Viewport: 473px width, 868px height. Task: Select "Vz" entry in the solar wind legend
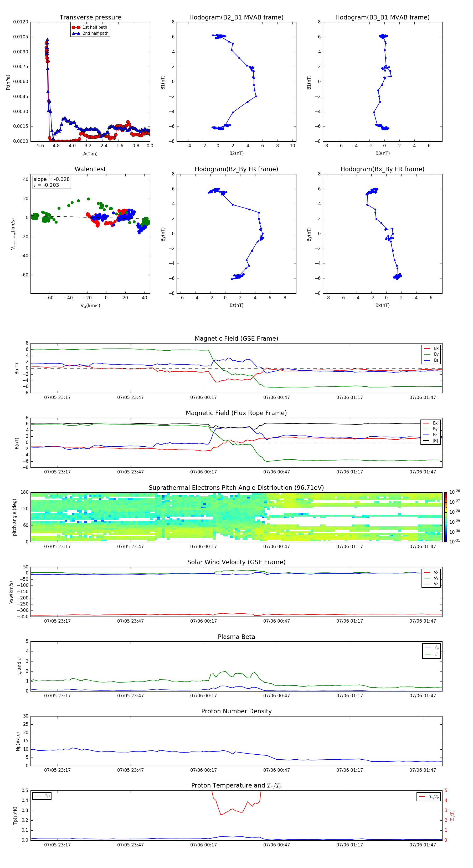pos(431,584)
